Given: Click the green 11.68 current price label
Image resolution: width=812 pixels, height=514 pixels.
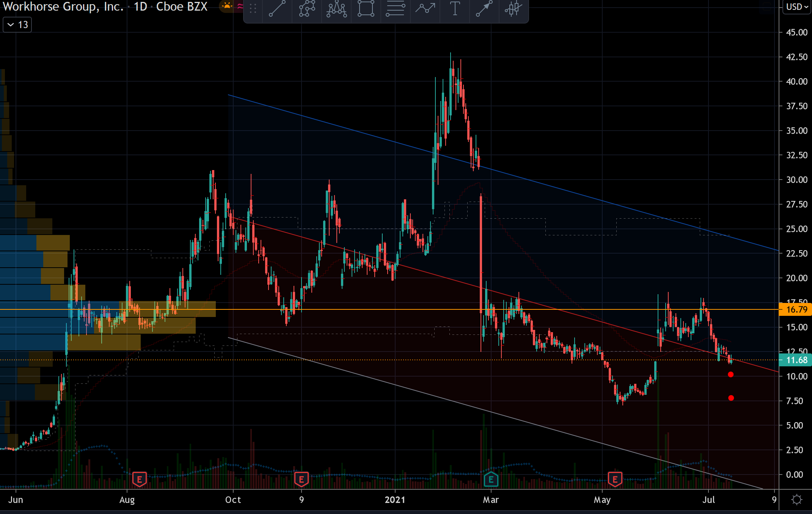Looking at the screenshot, I should point(796,360).
